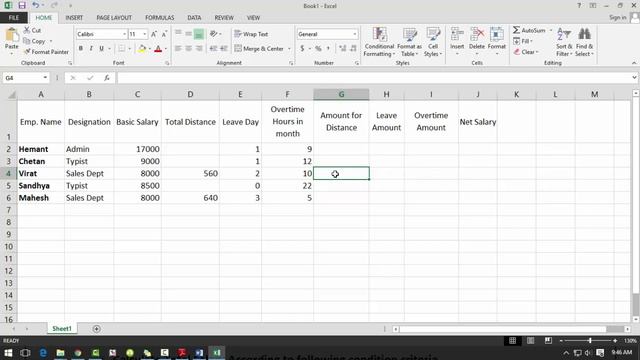Switch to the DATA tab

pyautogui.click(x=194, y=18)
